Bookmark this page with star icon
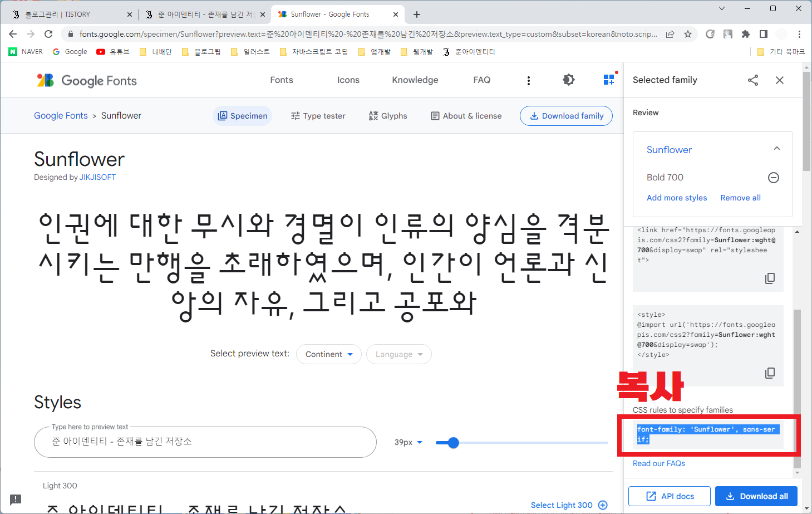 688,34
